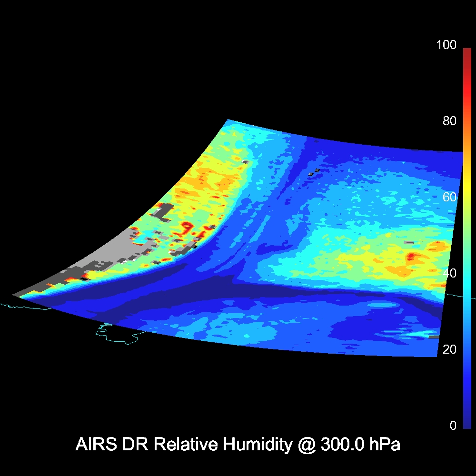Viewport: 476px width, 476px height.
Task: Click the 60 tick label on colorbar
Action: (x=449, y=197)
